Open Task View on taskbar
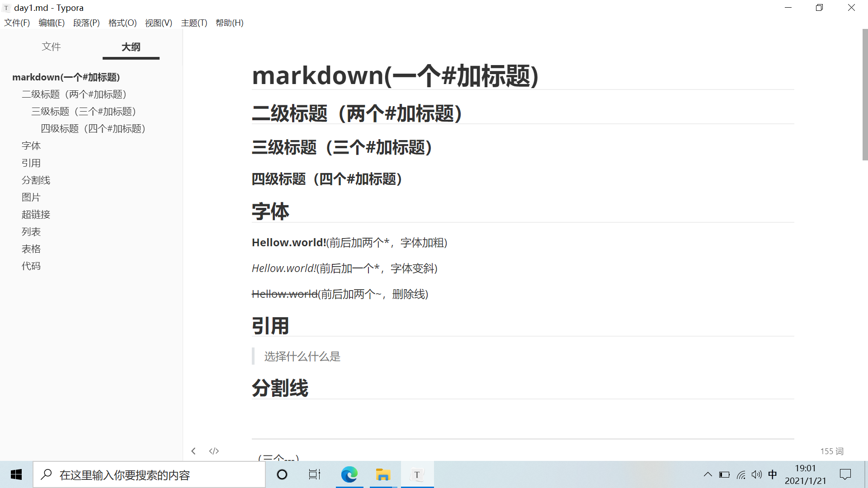 click(x=314, y=474)
